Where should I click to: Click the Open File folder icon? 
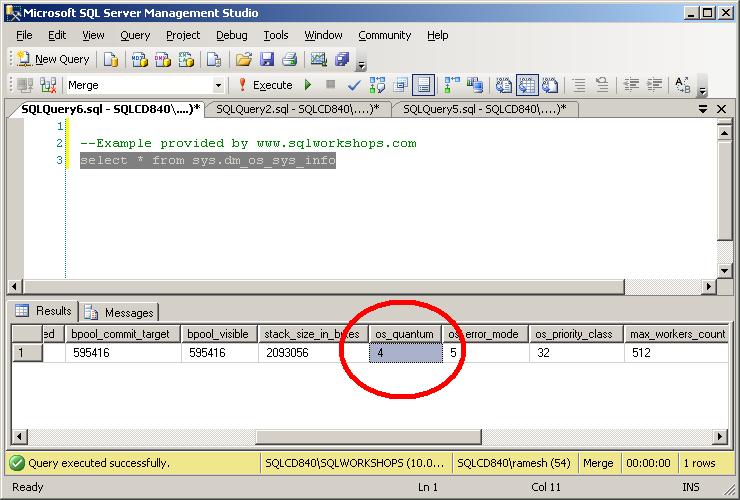[x=244, y=59]
